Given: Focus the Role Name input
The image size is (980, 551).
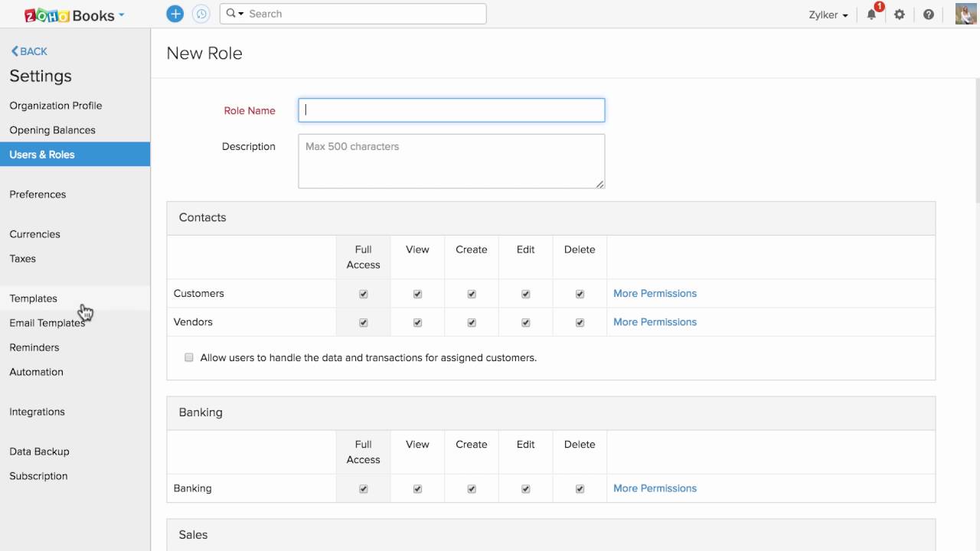Looking at the screenshot, I should click(x=452, y=110).
